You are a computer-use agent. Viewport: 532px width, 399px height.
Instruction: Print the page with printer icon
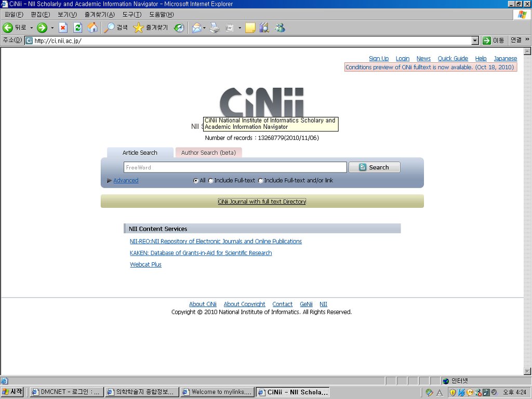[215, 28]
